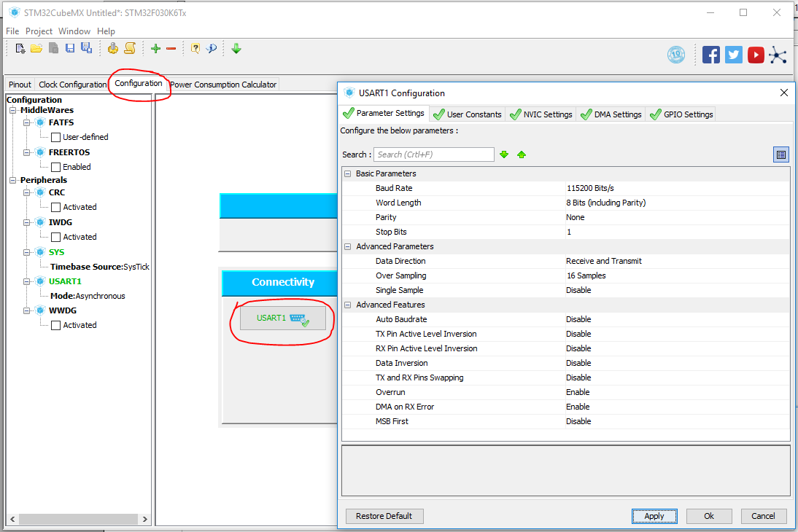Click the tree panel scroll-left arrow
Image resolution: width=798 pixels, height=532 pixels.
[x=12, y=519]
